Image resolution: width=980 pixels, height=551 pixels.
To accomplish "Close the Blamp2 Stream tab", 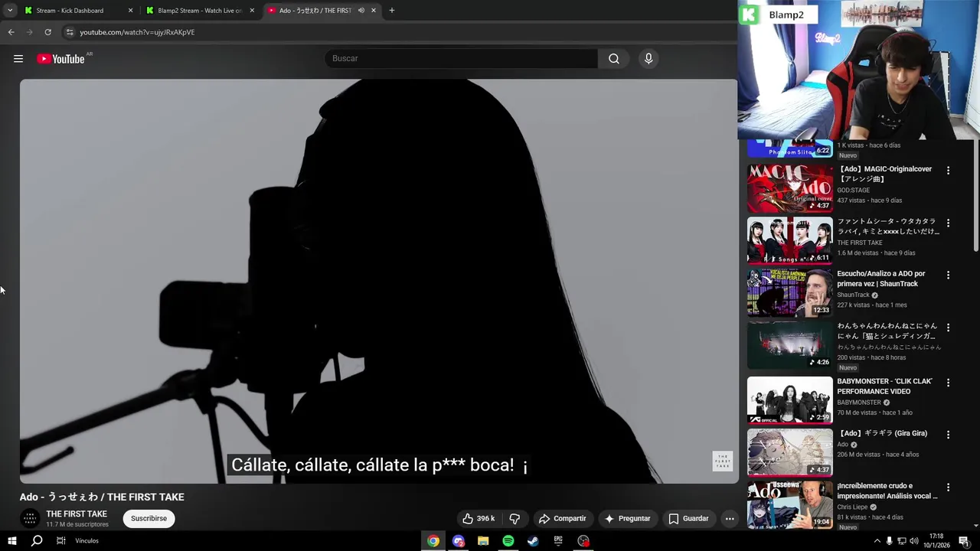I will click(x=252, y=11).
